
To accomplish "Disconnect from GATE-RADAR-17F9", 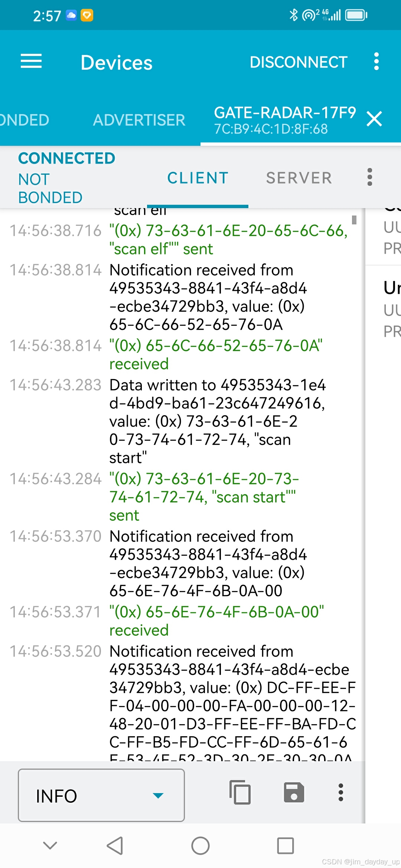I will click(x=299, y=62).
